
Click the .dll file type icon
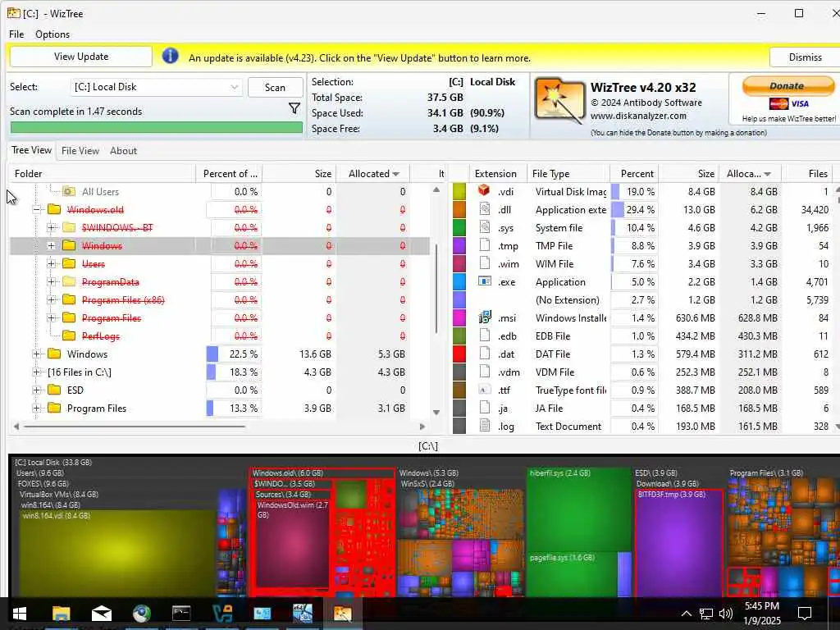click(484, 209)
